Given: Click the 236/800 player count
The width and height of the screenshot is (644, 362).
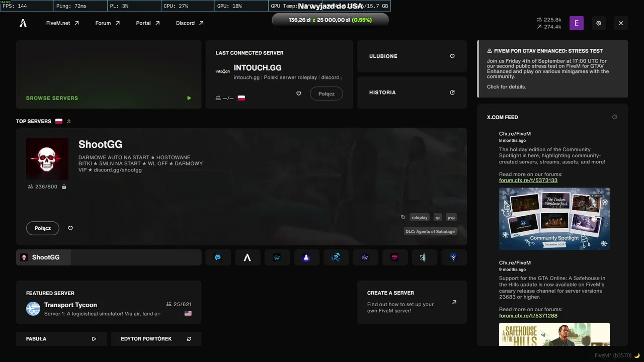Looking at the screenshot, I should [43, 187].
